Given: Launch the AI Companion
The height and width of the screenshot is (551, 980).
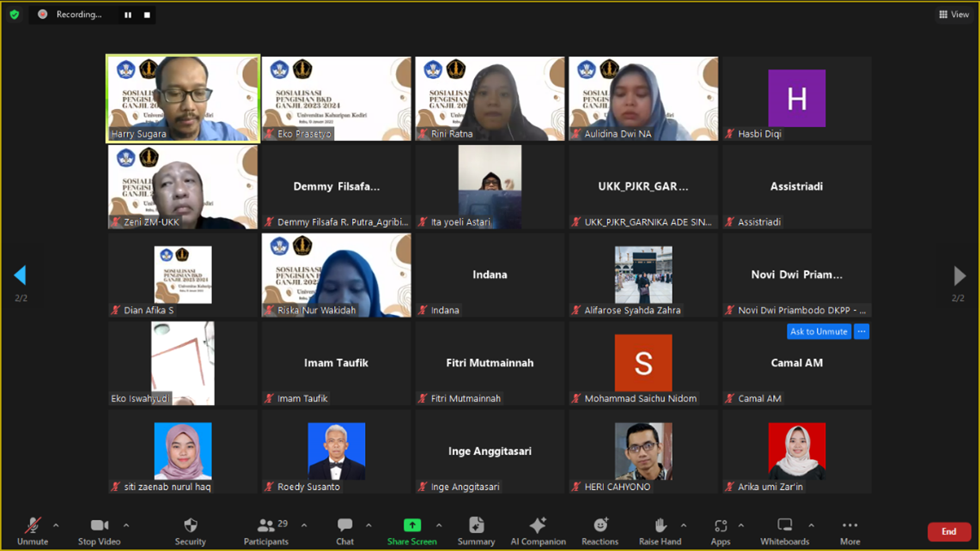Looking at the screenshot, I should [538, 531].
